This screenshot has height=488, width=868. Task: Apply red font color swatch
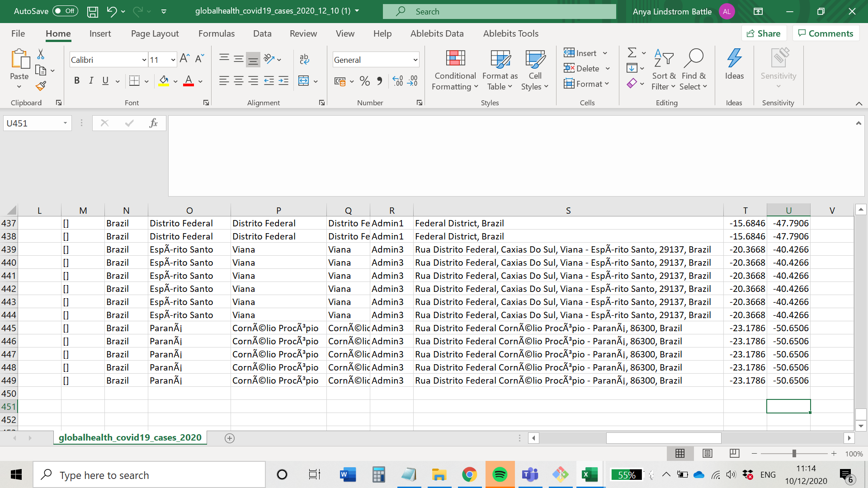(189, 81)
